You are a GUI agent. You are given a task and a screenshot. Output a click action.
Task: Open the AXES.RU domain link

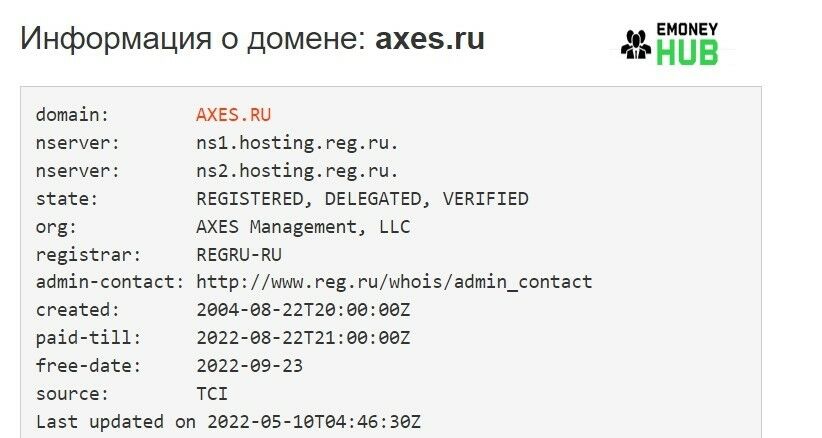pyautogui.click(x=233, y=115)
